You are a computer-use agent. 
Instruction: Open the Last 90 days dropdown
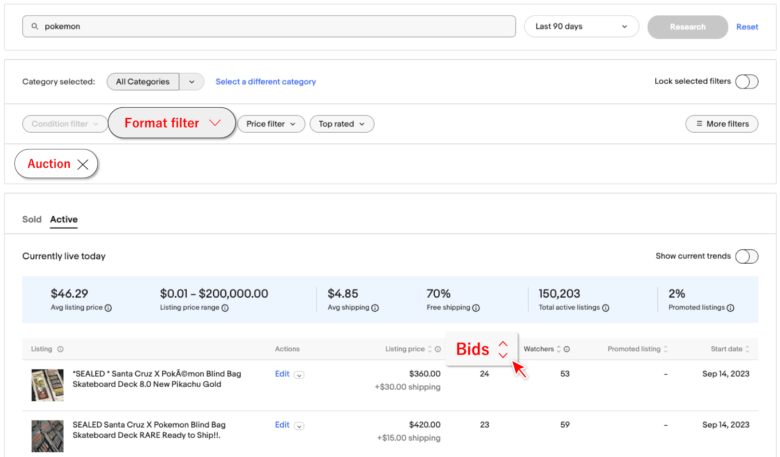tap(581, 27)
